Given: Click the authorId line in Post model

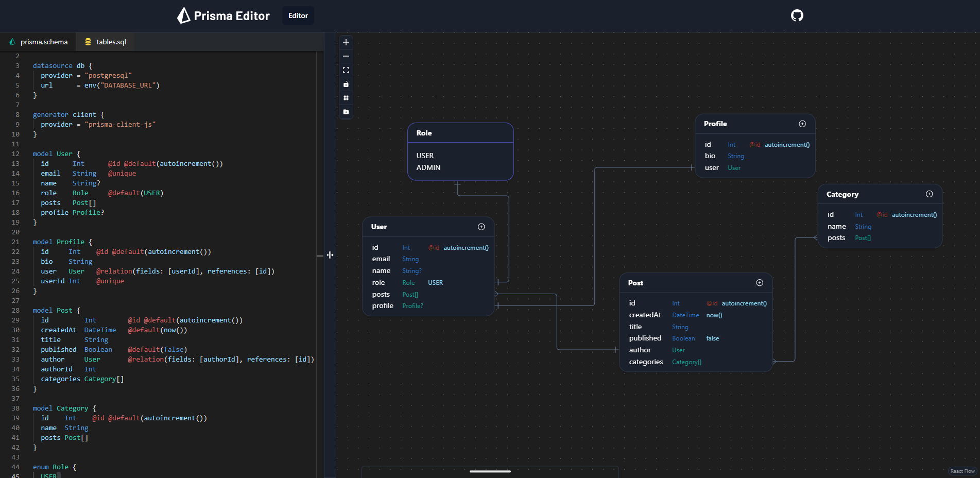Looking at the screenshot, I should coord(68,369).
